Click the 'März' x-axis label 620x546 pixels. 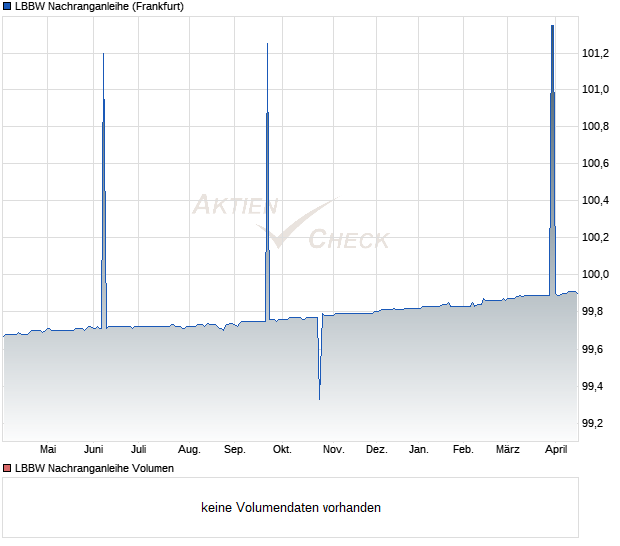[508, 450]
